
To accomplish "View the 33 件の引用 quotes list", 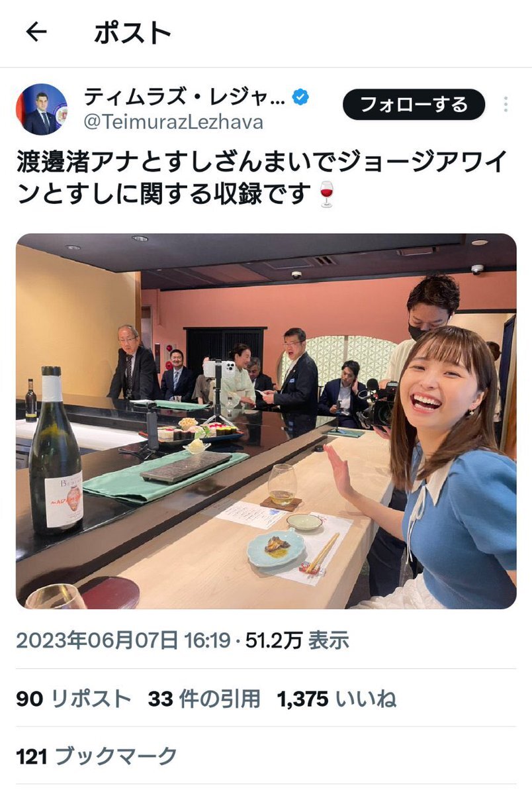I will tap(204, 699).
